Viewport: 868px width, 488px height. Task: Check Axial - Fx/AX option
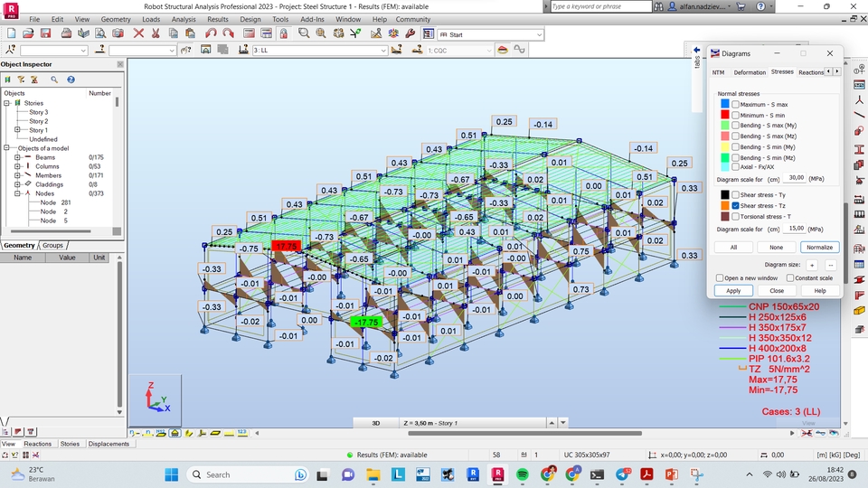coord(735,166)
